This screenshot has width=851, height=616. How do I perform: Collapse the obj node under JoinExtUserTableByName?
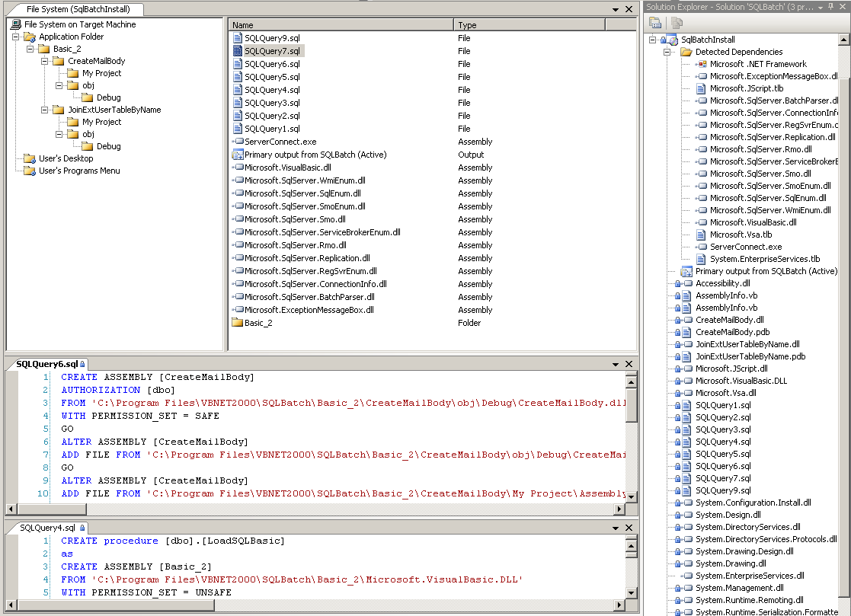click(59, 135)
